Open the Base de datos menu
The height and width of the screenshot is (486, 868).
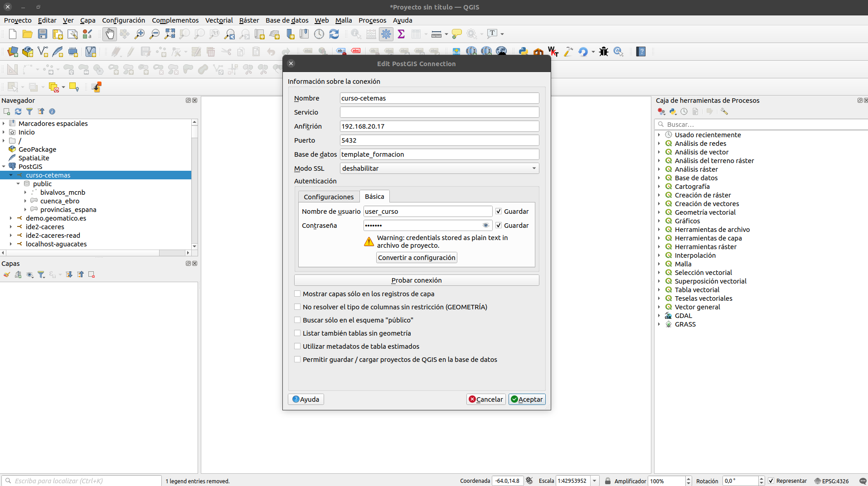(x=287, y=20)
